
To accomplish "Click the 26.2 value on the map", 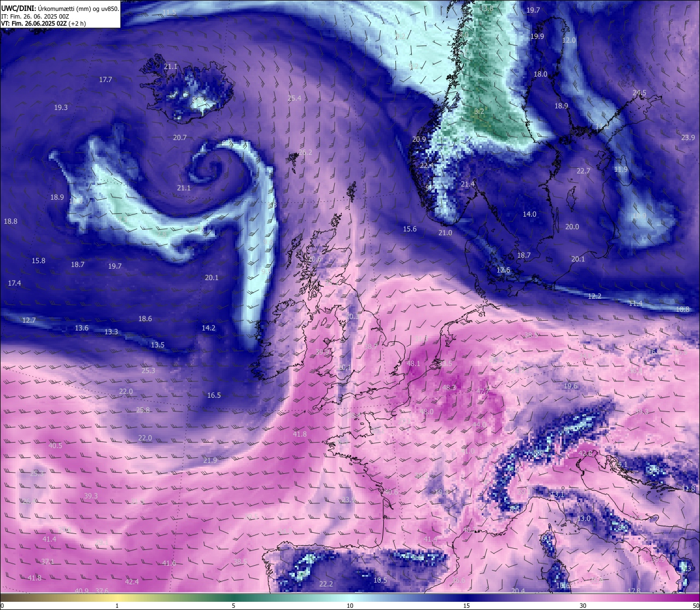I will [305, 153].
